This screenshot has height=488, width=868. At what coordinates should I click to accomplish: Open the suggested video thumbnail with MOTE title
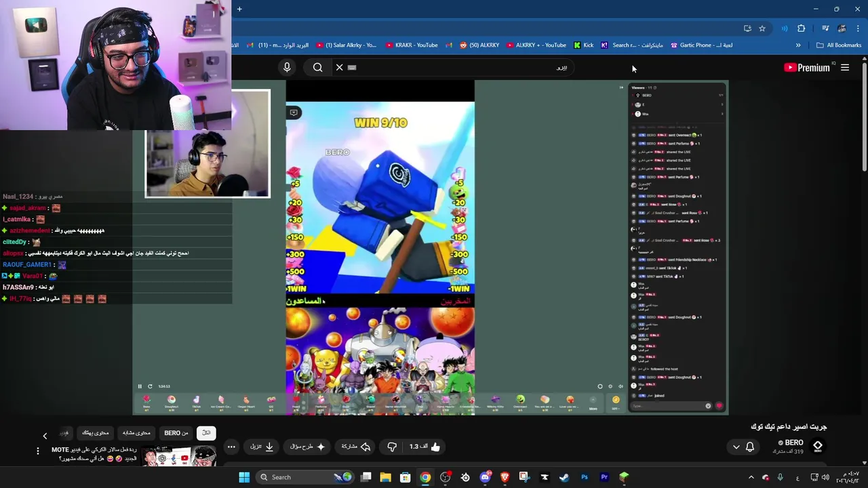[178, 456]
